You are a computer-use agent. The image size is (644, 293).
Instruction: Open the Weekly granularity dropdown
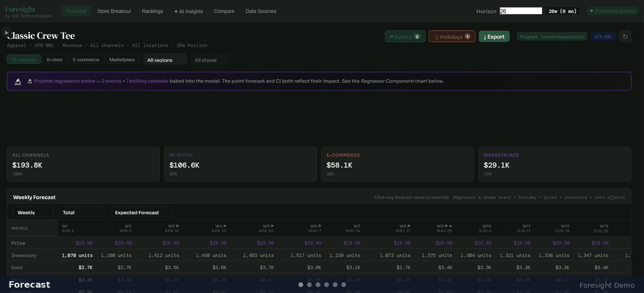pos(33,212)
